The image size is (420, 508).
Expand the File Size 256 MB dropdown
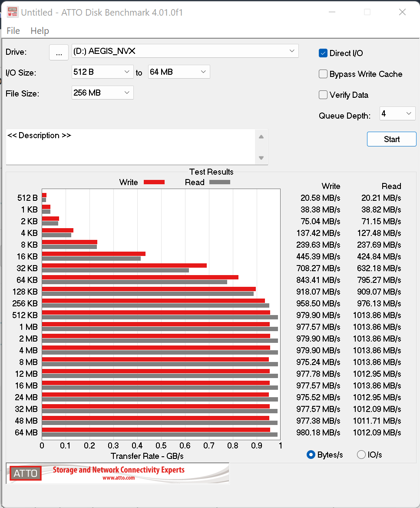[127, 93]
